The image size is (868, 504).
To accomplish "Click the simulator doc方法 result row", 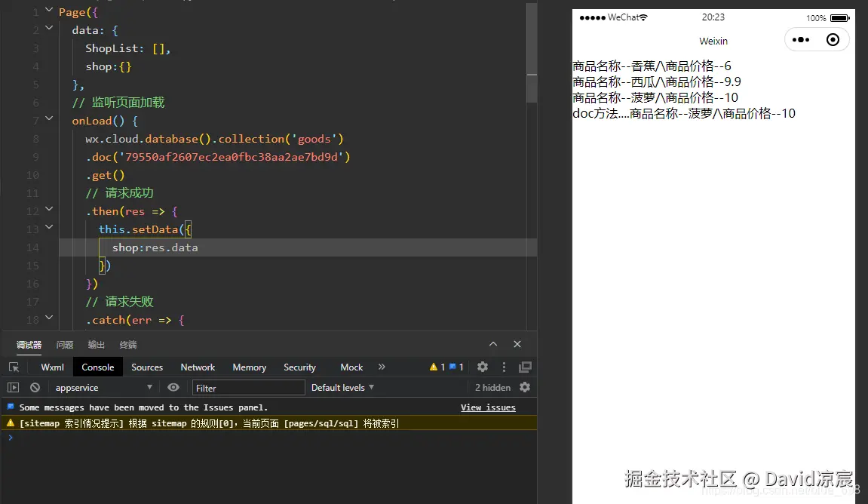I will [684, 113].
